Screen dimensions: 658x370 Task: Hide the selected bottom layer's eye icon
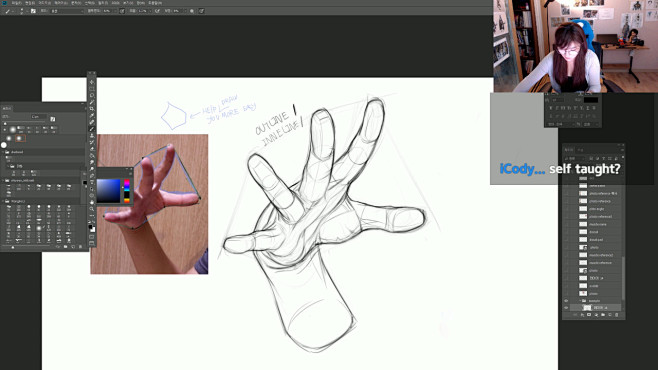pos(566,307)
